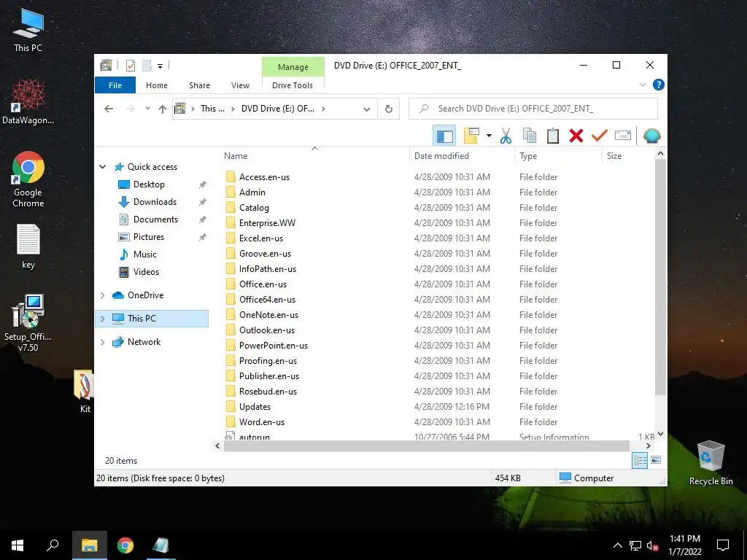
Task: Click the Rename toolbar icon
Action: click(623, 136)
